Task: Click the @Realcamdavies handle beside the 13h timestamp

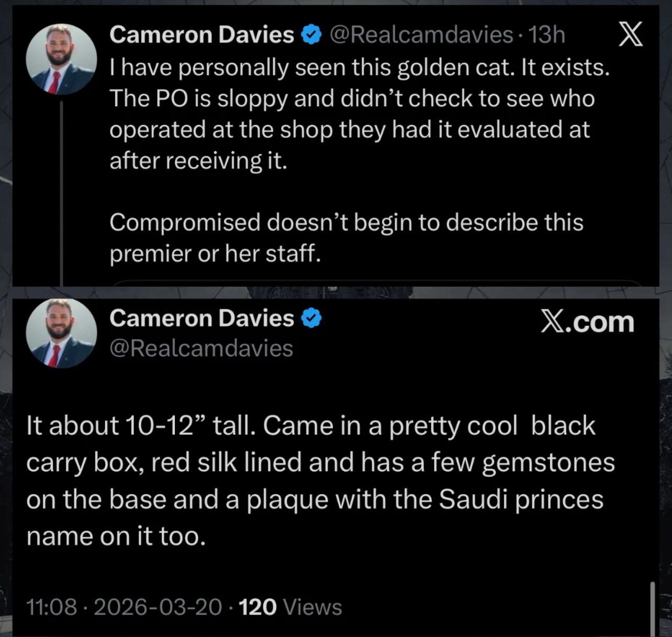Action: (421, 35)
